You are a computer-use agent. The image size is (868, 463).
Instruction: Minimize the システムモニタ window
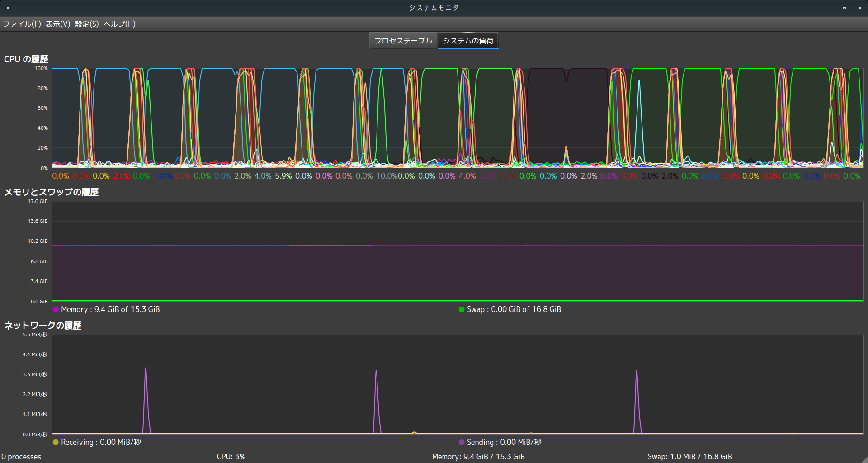[x=829, y=8]
